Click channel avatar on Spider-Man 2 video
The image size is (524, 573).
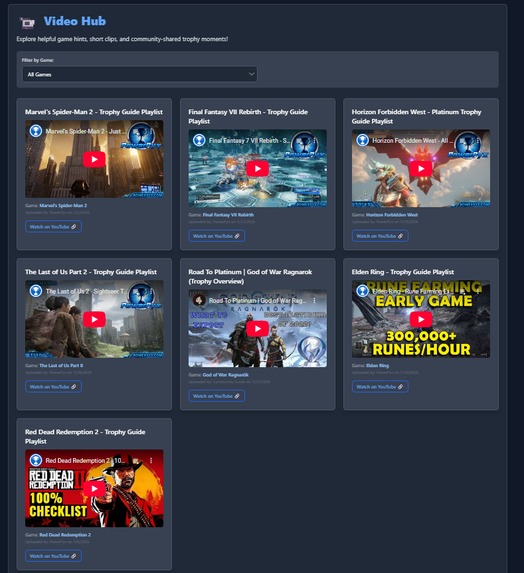[x=36, y=131]
